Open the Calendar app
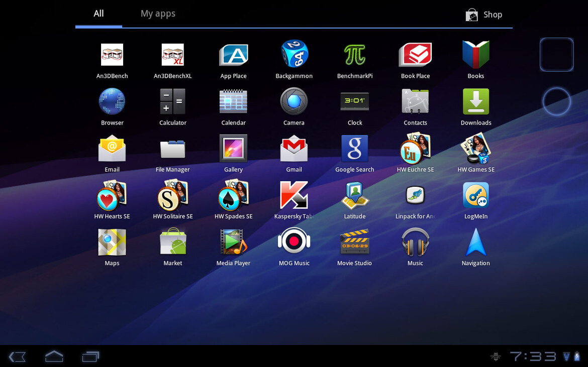The height and width of the screenshot is (367, 588). point(233,101)
